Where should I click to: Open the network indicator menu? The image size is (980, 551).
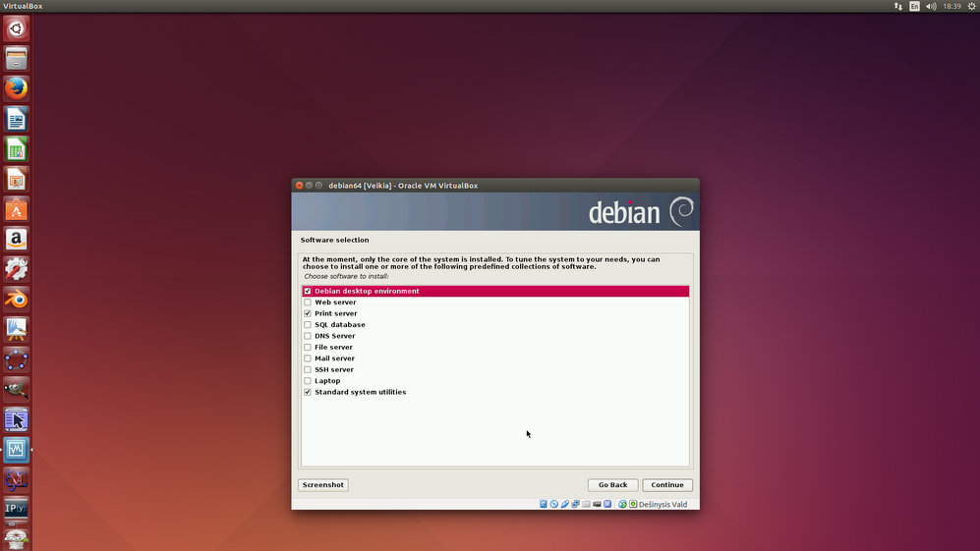pos(897,6)
